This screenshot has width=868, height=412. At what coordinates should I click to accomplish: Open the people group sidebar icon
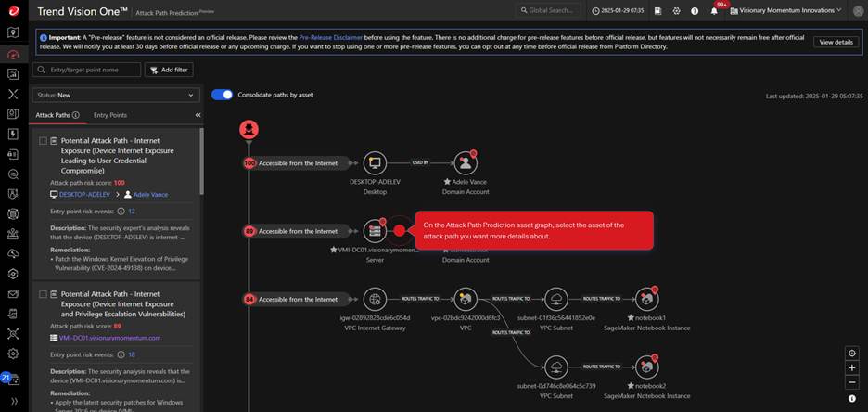click(13, 234)
